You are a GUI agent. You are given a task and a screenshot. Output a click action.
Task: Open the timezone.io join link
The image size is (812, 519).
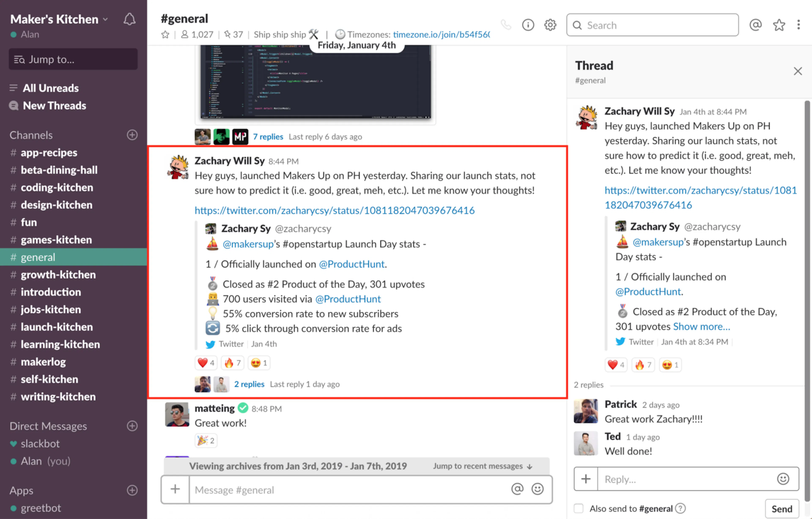coord(441,34)
